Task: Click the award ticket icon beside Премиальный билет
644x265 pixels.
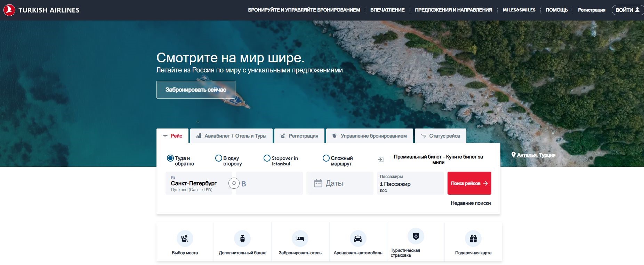Action: pos(381,159)
